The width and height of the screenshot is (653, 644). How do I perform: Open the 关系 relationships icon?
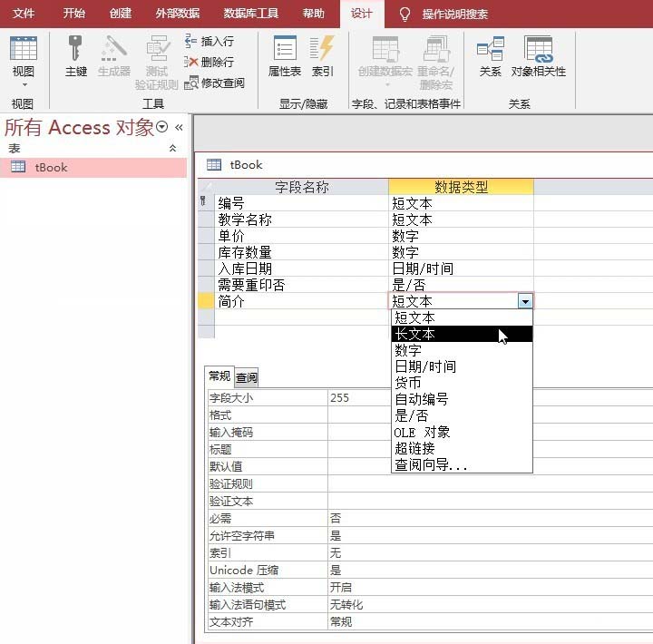tap(490, 48)
